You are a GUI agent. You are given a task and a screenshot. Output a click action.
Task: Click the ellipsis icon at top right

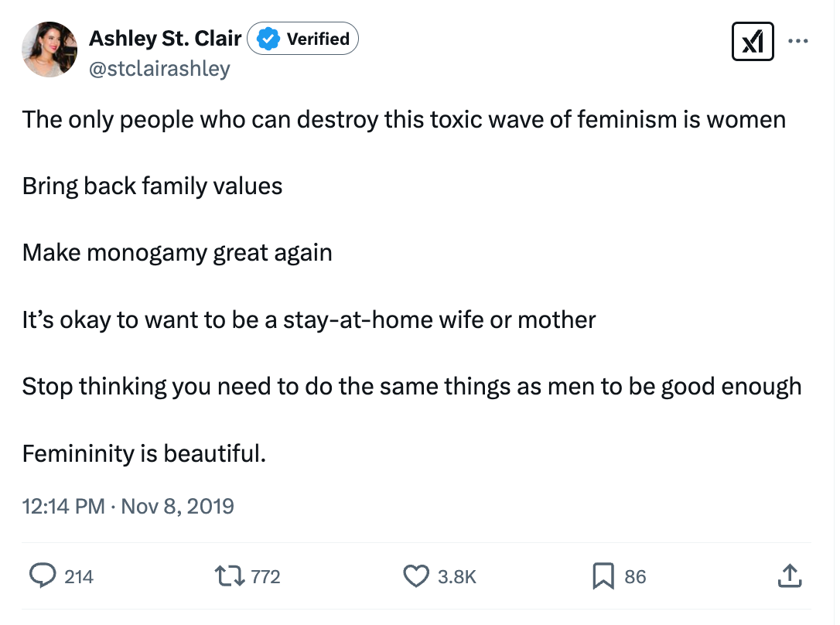pyautogui.click(x=798, y=42)
